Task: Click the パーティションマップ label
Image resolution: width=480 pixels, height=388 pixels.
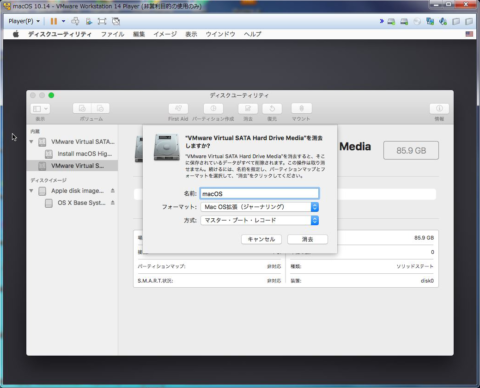Action: (x=161, y=266)
